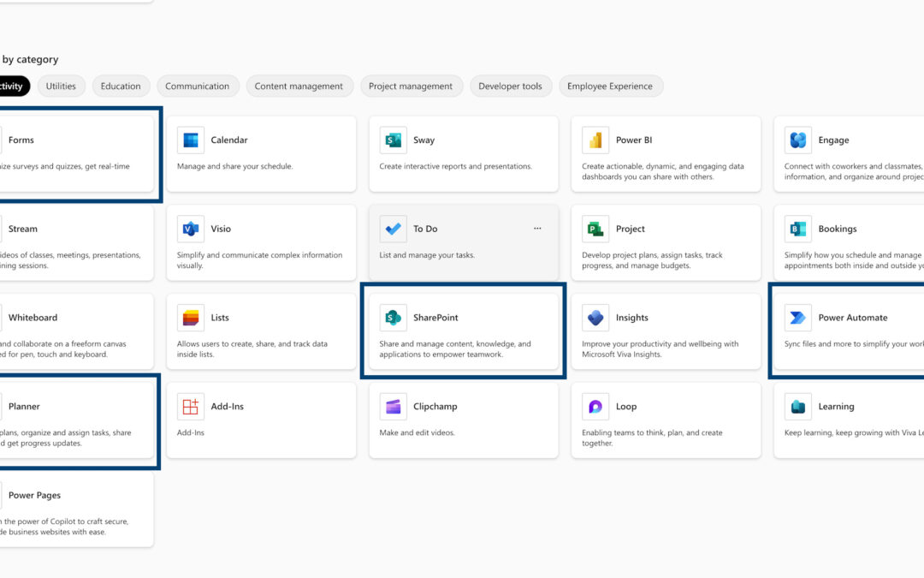924x578 pixels.
Task: Open the Whiteboard card title
Action: [x=33, y=318]
